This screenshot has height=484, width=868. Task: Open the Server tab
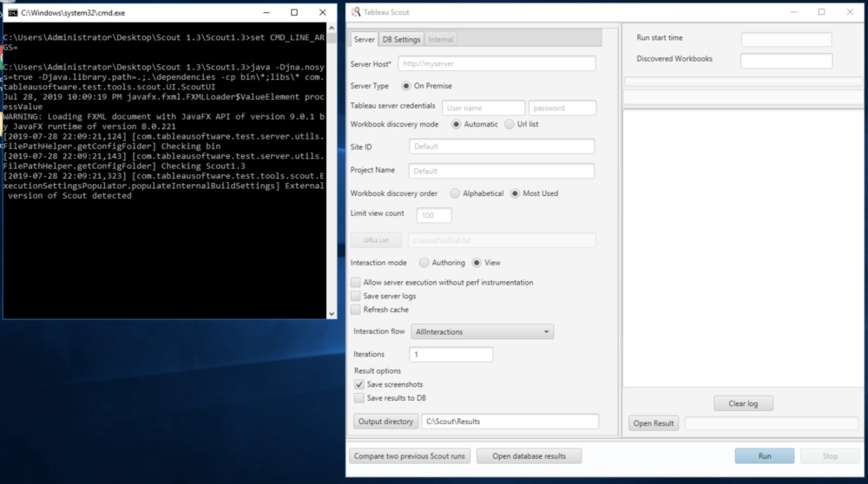point(365,39)
